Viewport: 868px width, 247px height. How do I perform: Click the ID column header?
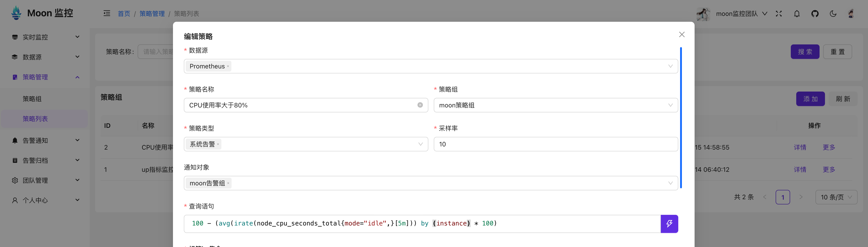point(107,126)
